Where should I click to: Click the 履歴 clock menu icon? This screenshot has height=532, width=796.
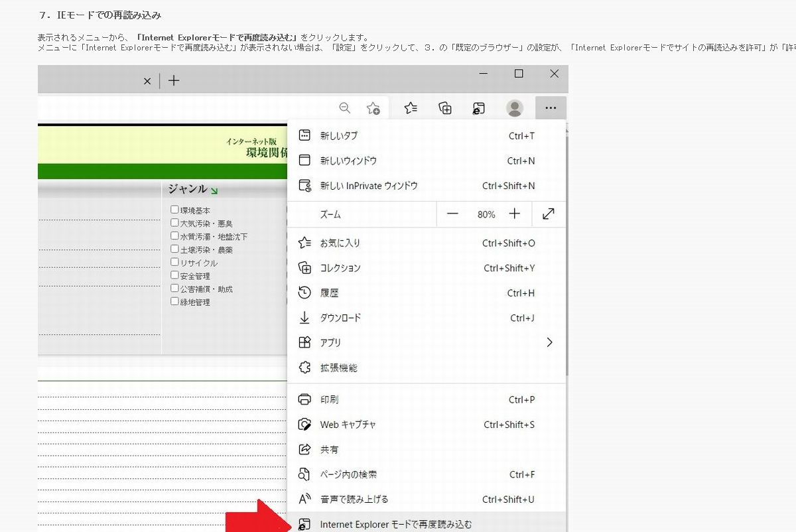(x=304, y=293)
